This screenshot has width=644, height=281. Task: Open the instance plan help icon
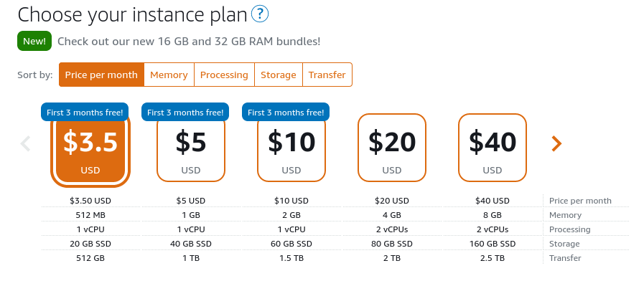(x=260, y=14)
